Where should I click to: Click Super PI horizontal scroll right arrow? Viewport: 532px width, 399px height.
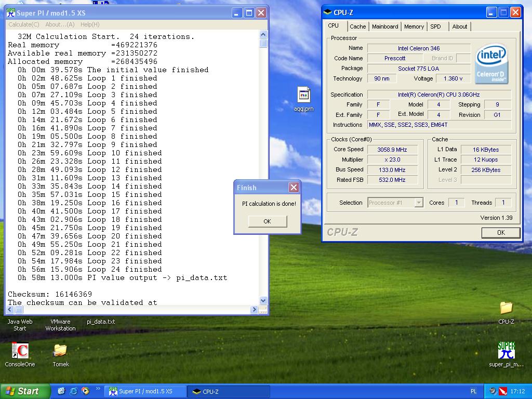(255, 310)
